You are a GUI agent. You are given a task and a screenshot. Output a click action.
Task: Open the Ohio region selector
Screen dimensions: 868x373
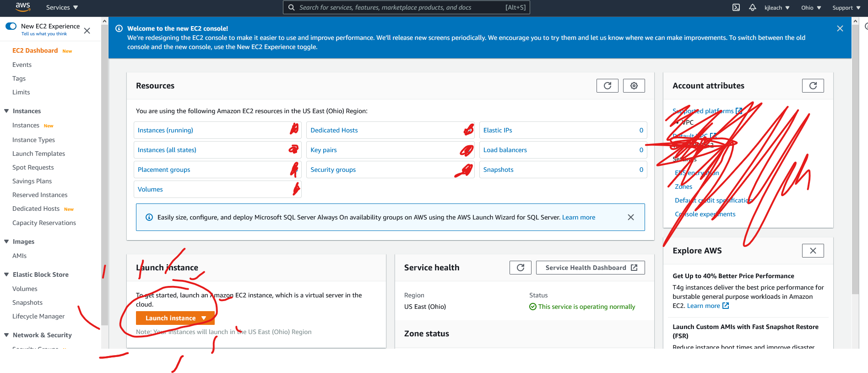811,8
